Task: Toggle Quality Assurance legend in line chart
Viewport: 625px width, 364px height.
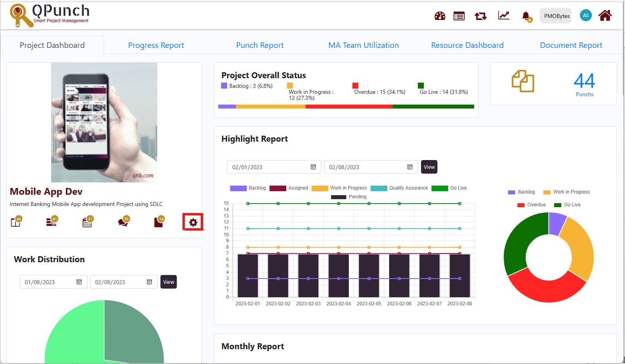Action: [x=399, y=188]
